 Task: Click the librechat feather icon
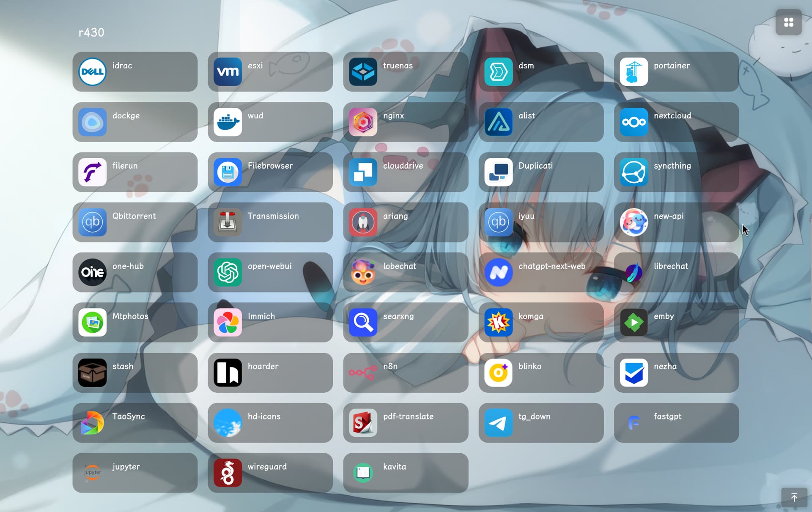pos(634,272)
